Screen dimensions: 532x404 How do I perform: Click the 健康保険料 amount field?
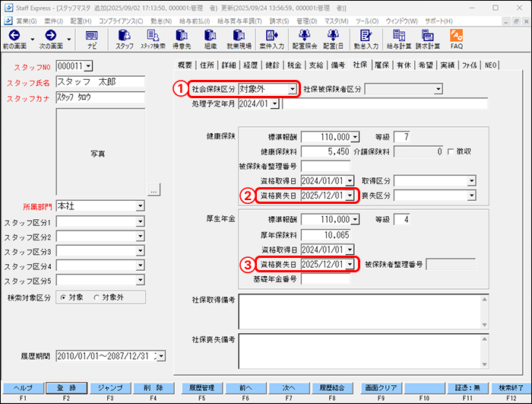coord(326,151)
